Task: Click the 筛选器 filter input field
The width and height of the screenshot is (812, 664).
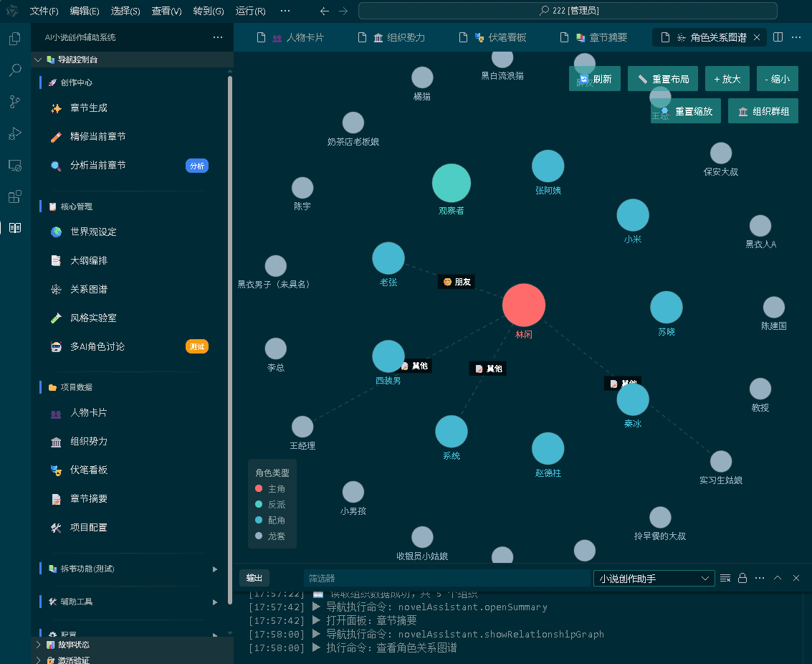Action: click(444, 577)
